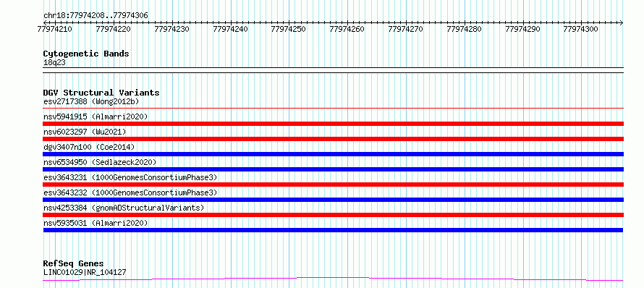Select variant label nsv5941915 (Almarri2020)
Screen dimensions: 644x288
point(96,117)
